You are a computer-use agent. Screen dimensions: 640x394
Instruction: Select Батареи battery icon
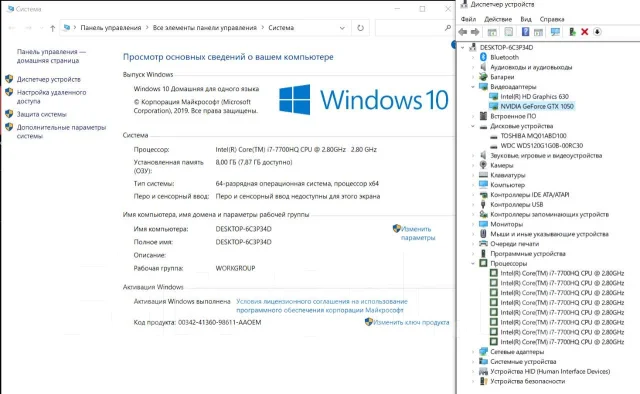[483, 77]
